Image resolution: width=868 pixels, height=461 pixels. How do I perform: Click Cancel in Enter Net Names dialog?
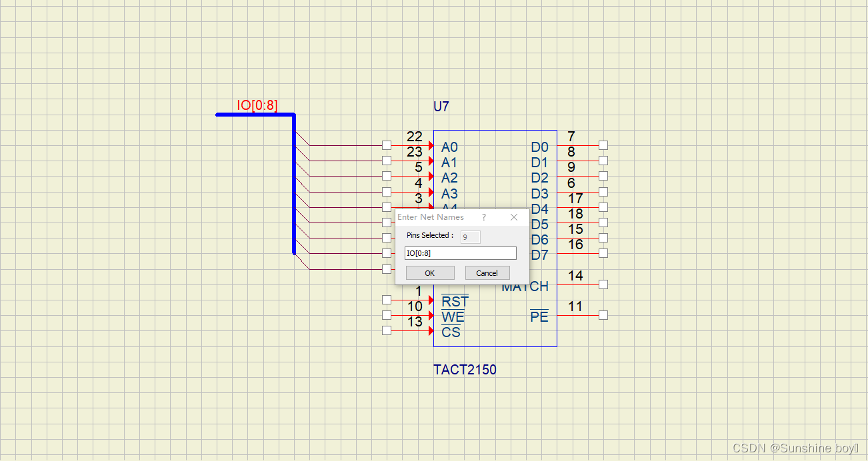click(487, 272)
